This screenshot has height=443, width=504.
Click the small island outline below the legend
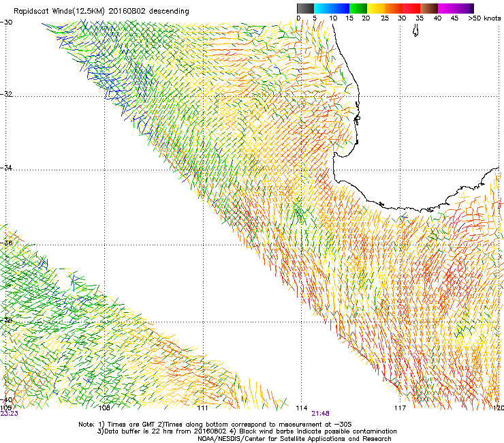[415, 31]
